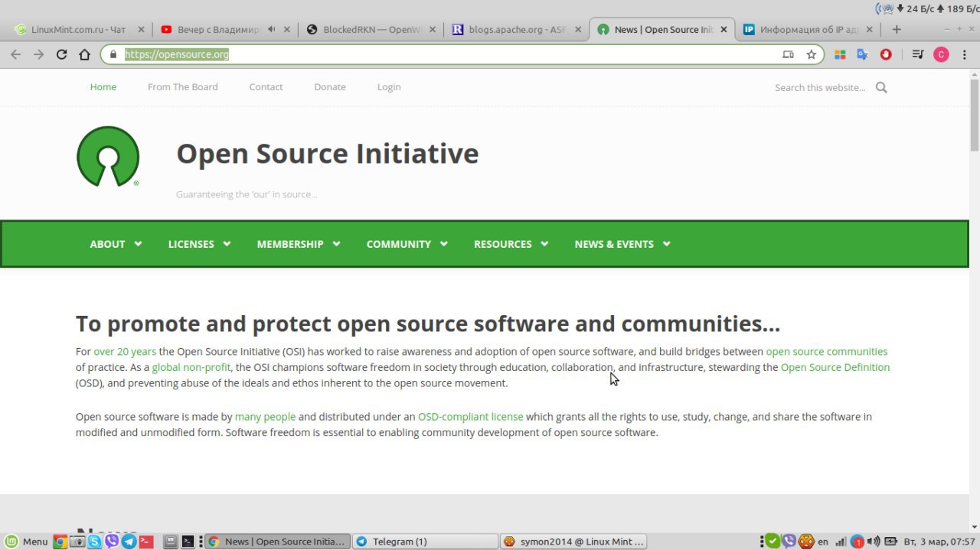Open the network signal tray icon
The image size is (980, 550).
(841, 542)
